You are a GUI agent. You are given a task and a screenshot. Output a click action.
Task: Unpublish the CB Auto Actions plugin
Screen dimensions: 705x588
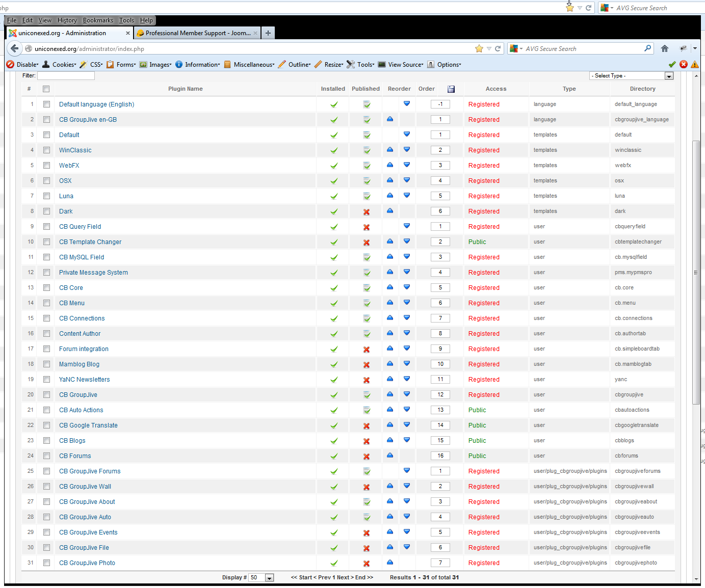[x=367, y=410]
